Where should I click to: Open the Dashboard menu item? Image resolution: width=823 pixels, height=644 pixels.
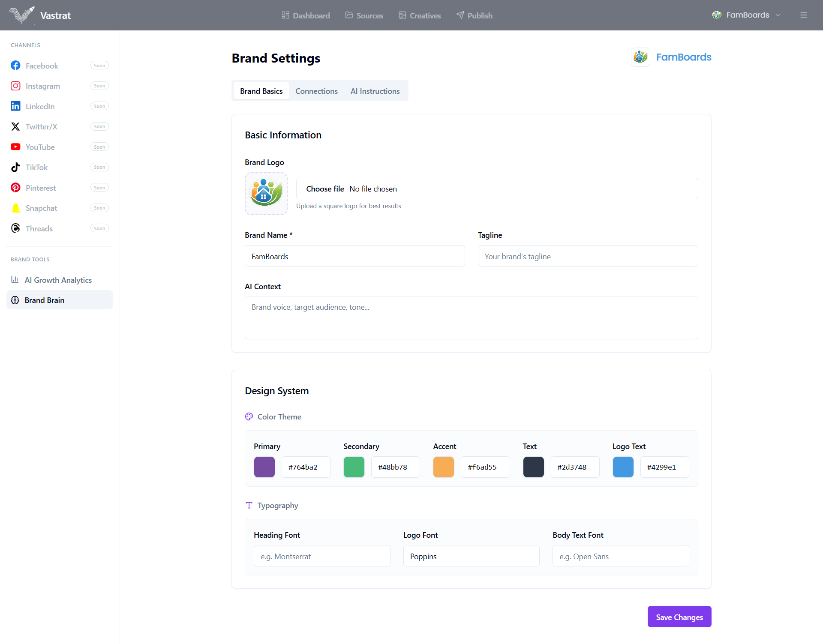point(306,15)
